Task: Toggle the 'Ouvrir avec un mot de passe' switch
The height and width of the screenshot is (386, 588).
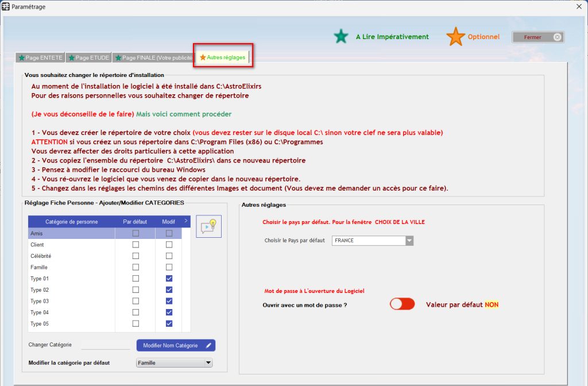Action: pos(402,304)
